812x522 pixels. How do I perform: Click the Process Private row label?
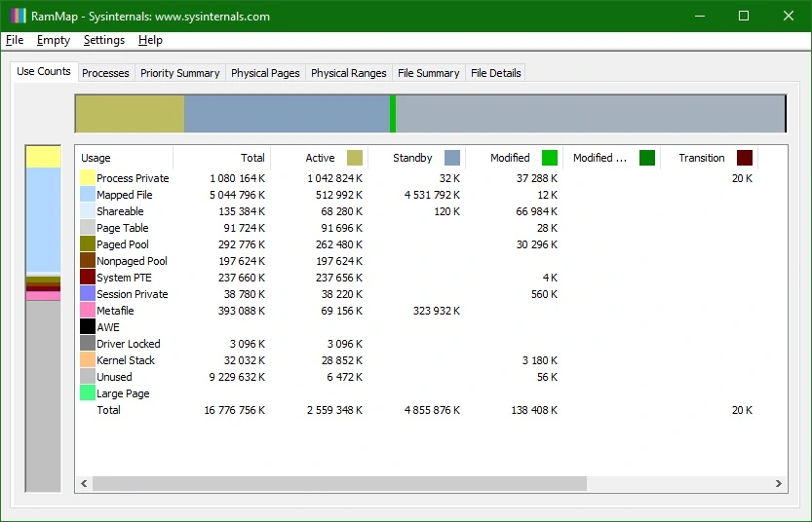(x=133, y=178)
